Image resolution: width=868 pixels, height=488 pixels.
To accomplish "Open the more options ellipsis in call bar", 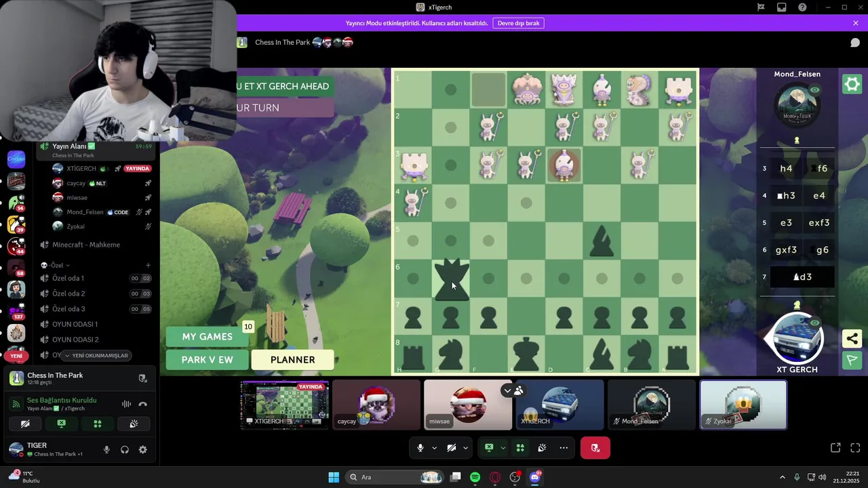I will (x=564, y=448).
